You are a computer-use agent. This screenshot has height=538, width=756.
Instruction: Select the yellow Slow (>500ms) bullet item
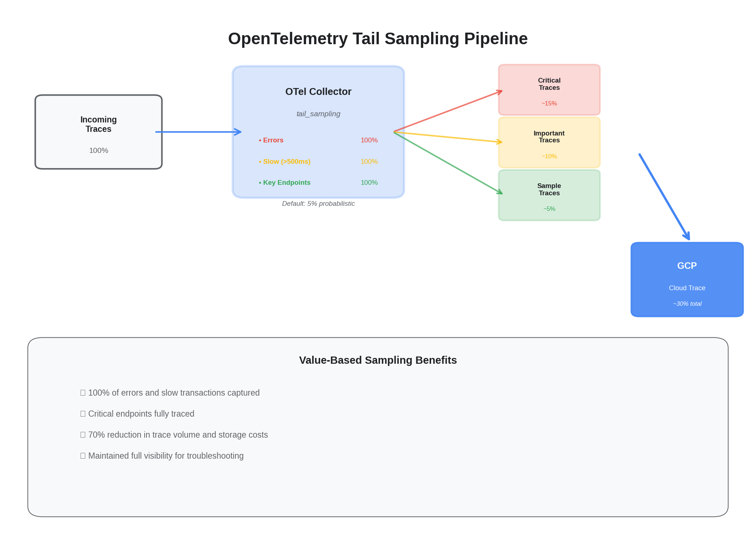tap(286, 162)
